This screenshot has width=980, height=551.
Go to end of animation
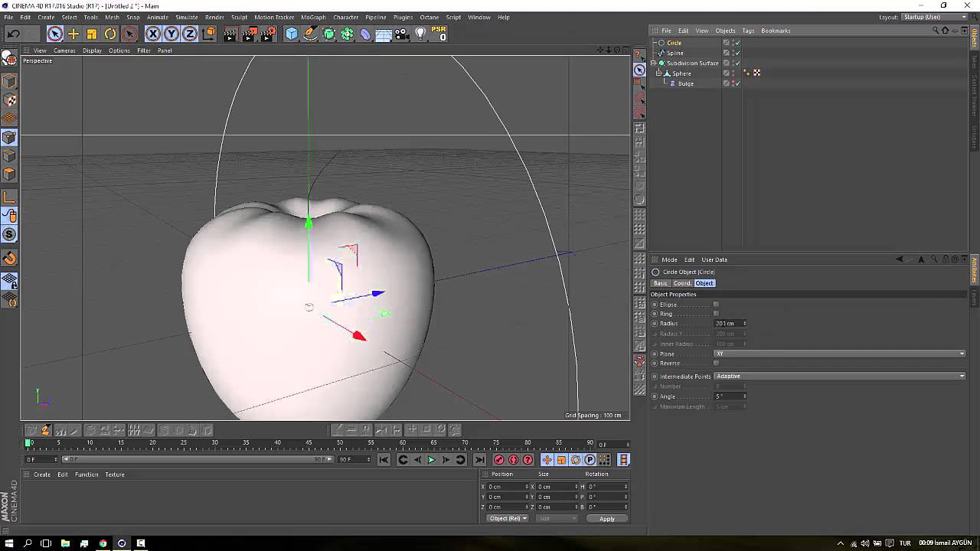(479, 460)
